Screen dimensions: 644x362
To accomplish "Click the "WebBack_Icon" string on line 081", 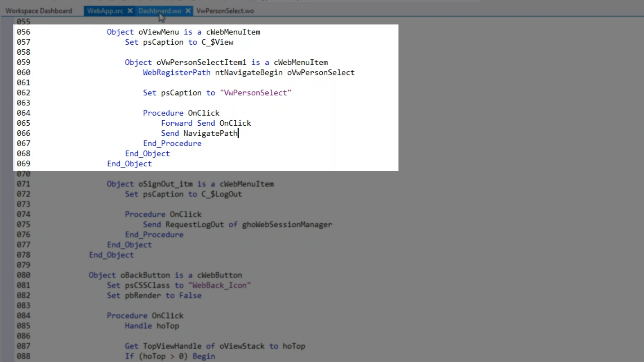I will [219, 285].
